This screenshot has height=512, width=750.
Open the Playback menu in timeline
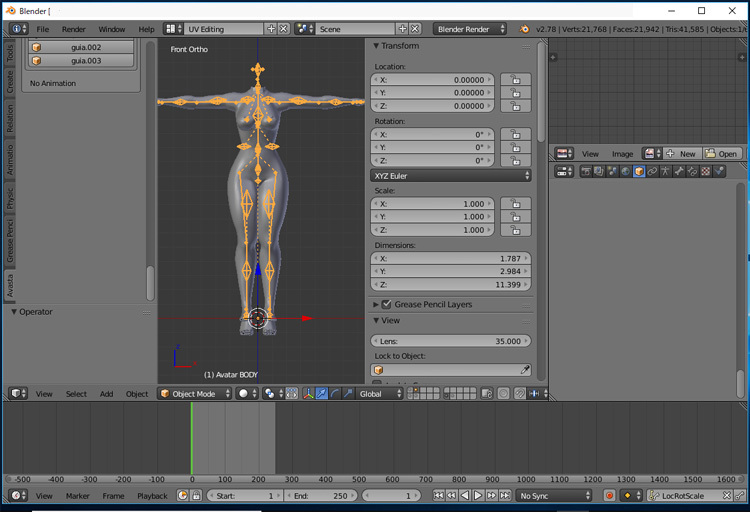pyautogui.click(x=152, y=496)
